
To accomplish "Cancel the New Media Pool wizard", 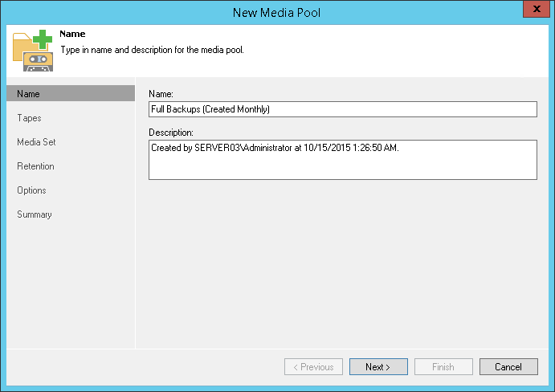I will (x=508, y=367).
